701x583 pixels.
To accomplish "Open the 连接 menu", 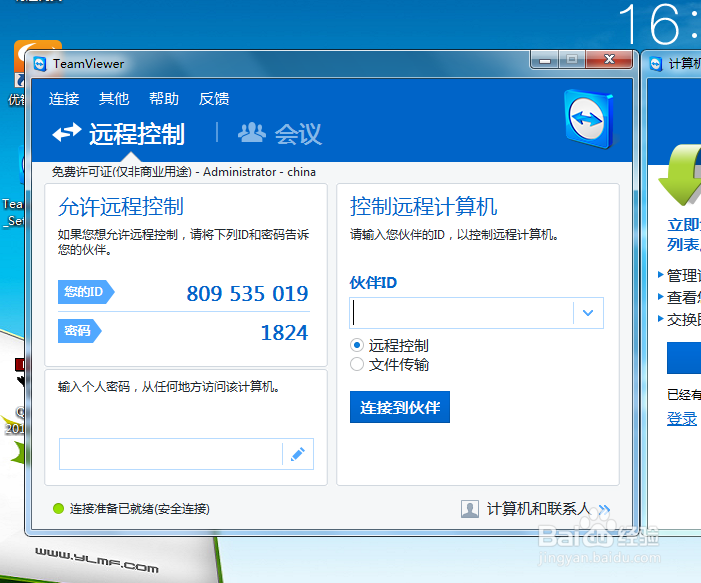I will (x=64, y=98).
